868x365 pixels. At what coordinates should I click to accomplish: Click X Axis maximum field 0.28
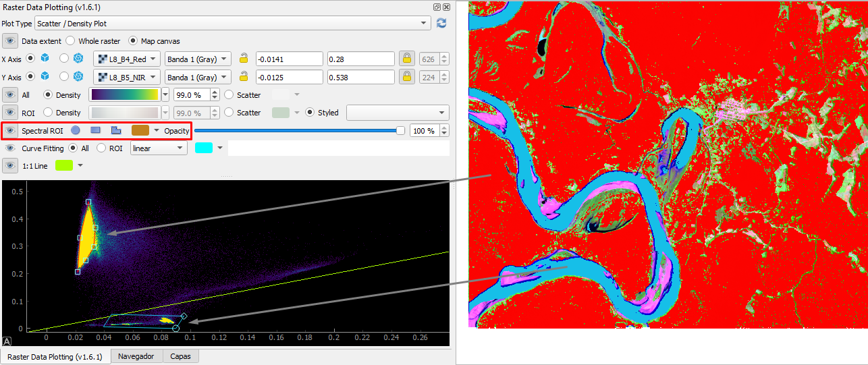[x=361, y=59]
